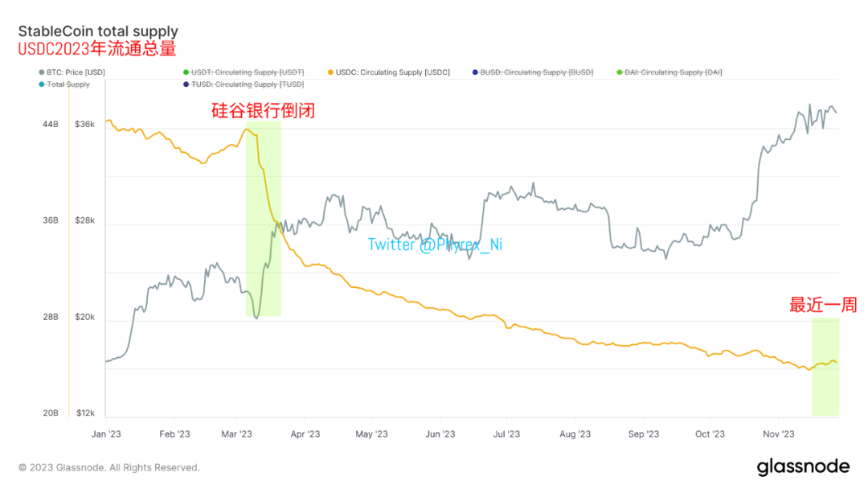Image resolution: width=868 pixels, height=489 pixels.
Task: Select the Jan '23 x-axis label
Action: coord(106,434)
